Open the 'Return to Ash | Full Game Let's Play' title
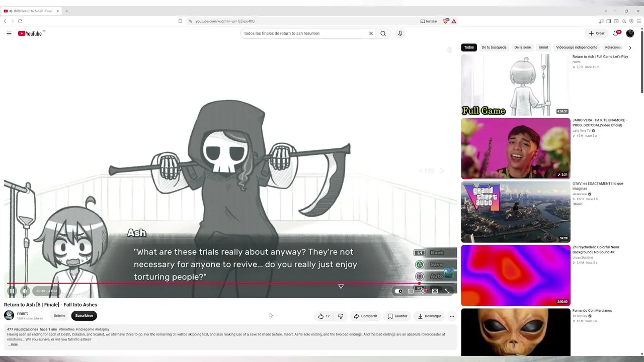644x362 pixels. click(600, 57)
